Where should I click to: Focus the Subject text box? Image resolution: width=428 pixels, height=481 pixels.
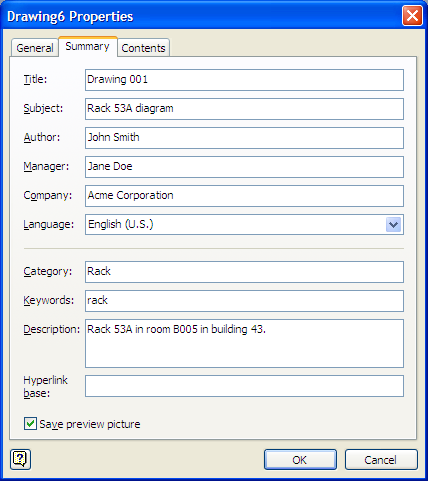[x=244, y=109]
